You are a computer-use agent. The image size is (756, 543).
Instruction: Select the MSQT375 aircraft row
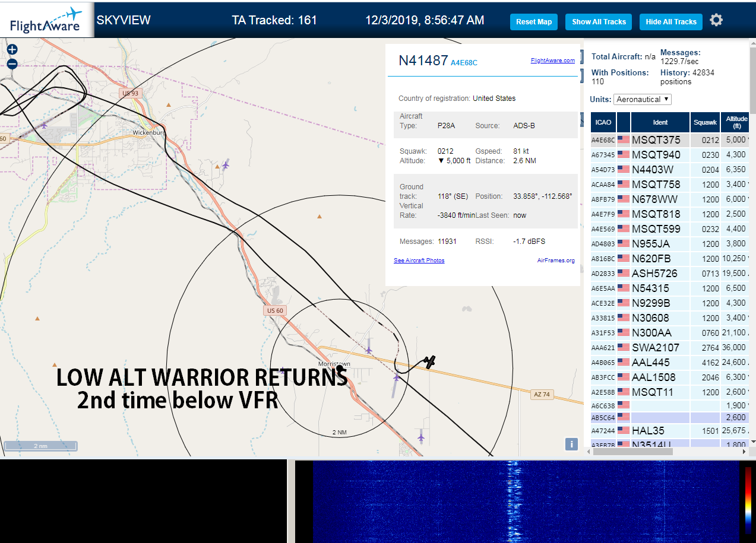tap(670, 140)
